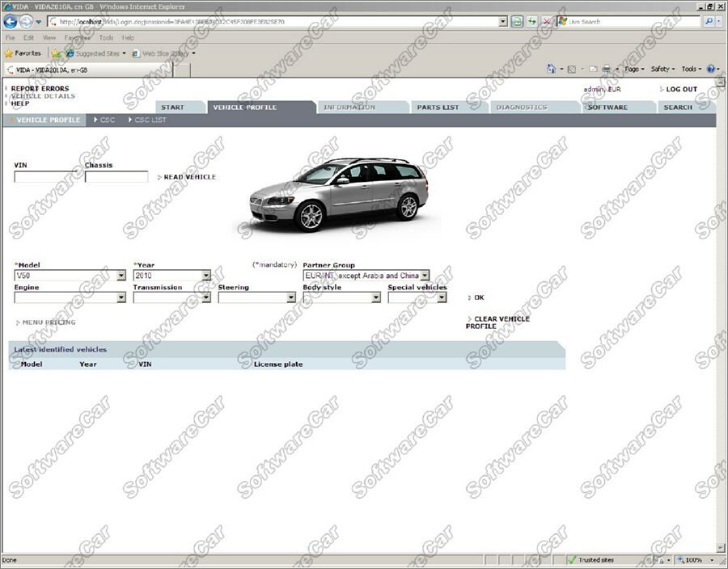Click the Home icon in command bar

[552, 70]
